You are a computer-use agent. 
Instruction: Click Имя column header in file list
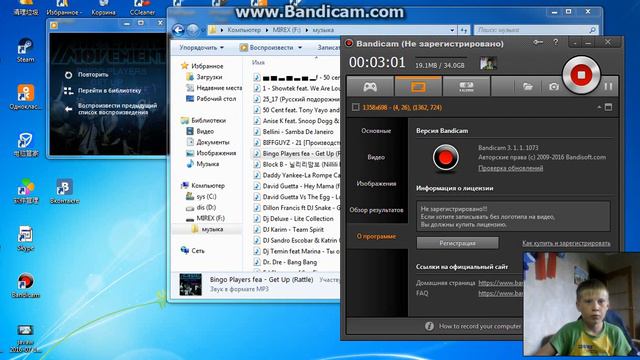point(258,62)
